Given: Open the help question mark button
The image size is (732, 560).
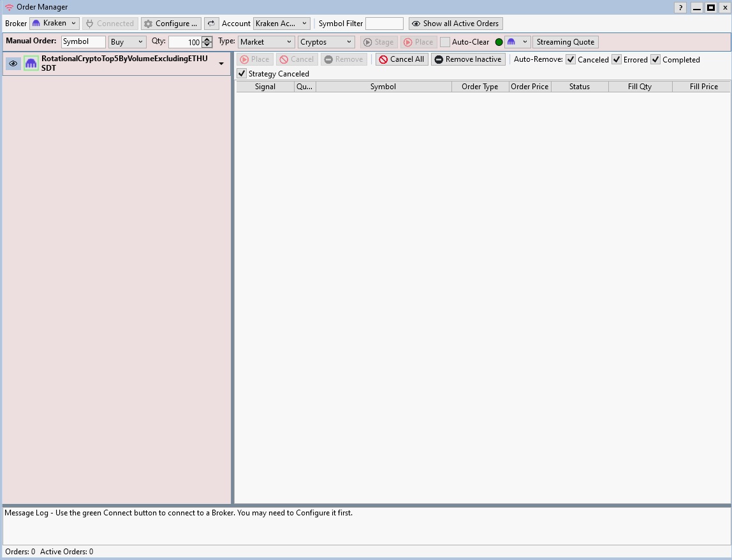Looking at the screenshot, I should 680,8.
